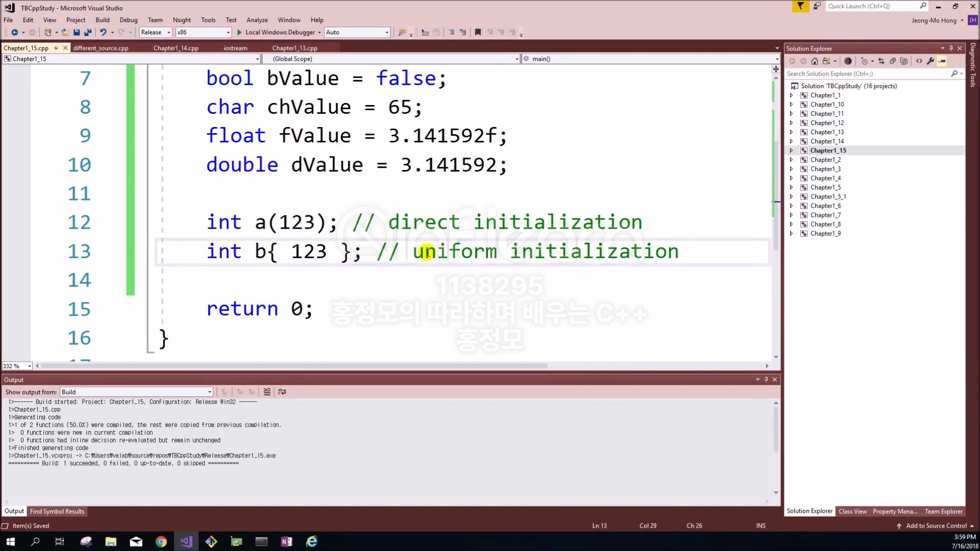The height and width of the screenshot is (551, 980).
Task: Click the editor horizontal scrollbar
Action: pos(295,366)
